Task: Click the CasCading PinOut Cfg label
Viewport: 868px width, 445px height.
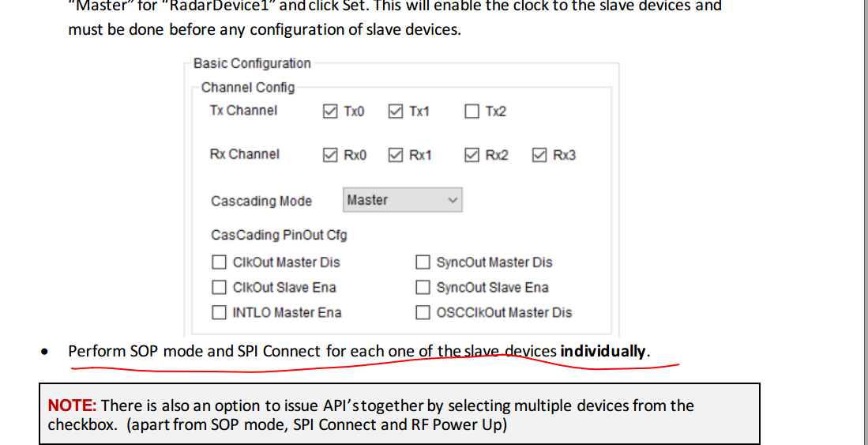Action: 279,235
